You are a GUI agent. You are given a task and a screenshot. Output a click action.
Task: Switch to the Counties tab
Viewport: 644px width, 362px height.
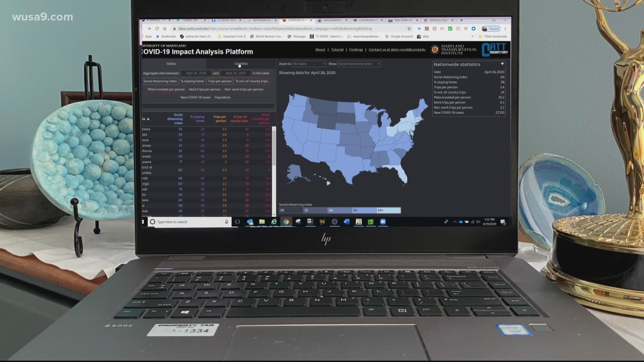[x=241, y=64]
